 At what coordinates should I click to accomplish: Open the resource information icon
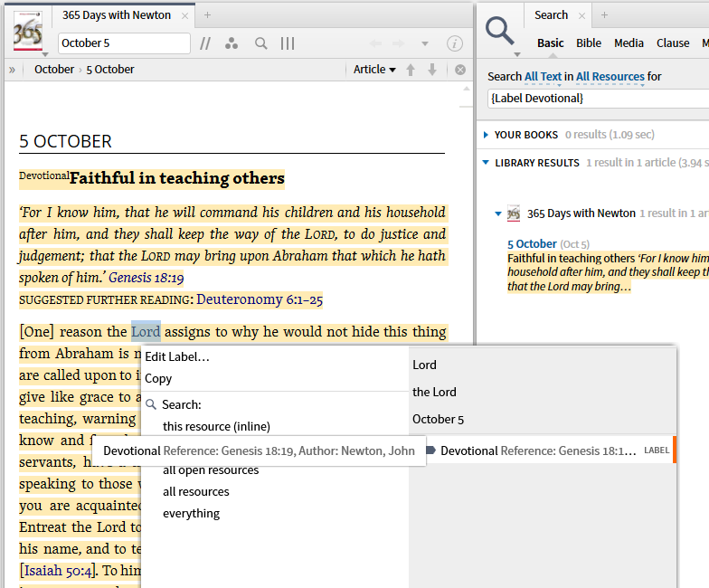[x=454, y=43]
